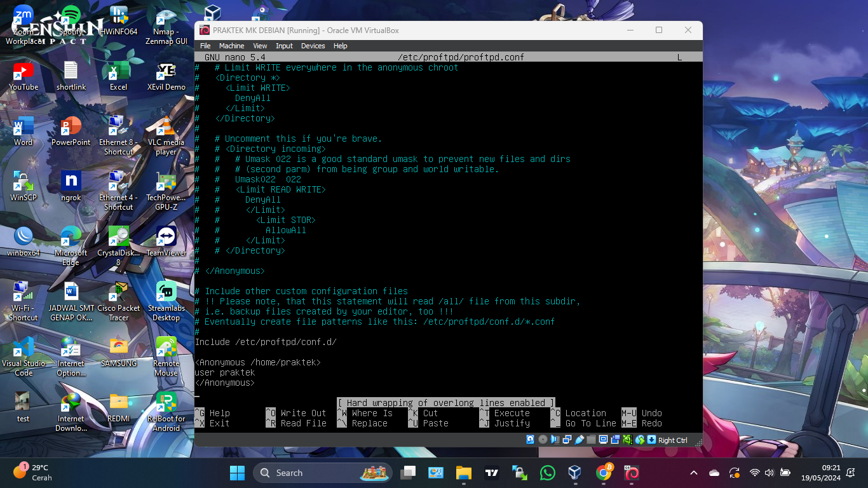Click the weather widget showing 29°C Cerah
Image resolution: width=868 pixels, height=488 pixels.
pyautogui.click(x=33, y=473)
